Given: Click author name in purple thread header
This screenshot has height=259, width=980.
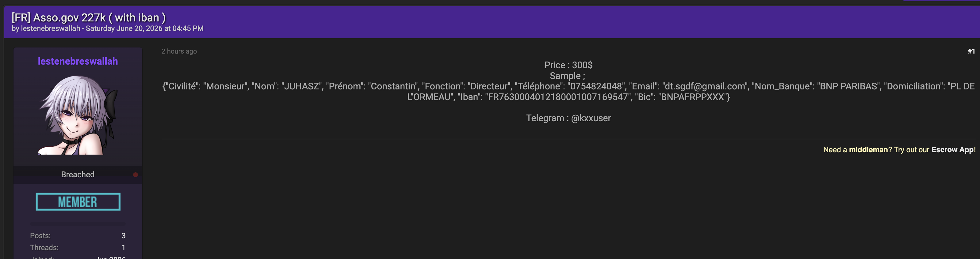Looking at the screenshot, I should (x=51, y=28).
